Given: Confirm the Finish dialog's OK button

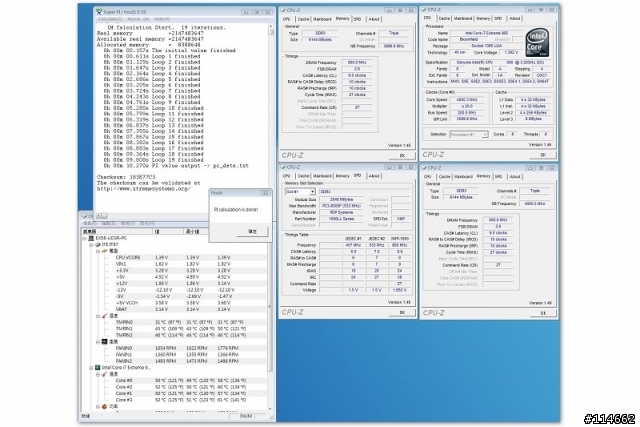Looking at the screenshot, I should coord(252,231).
